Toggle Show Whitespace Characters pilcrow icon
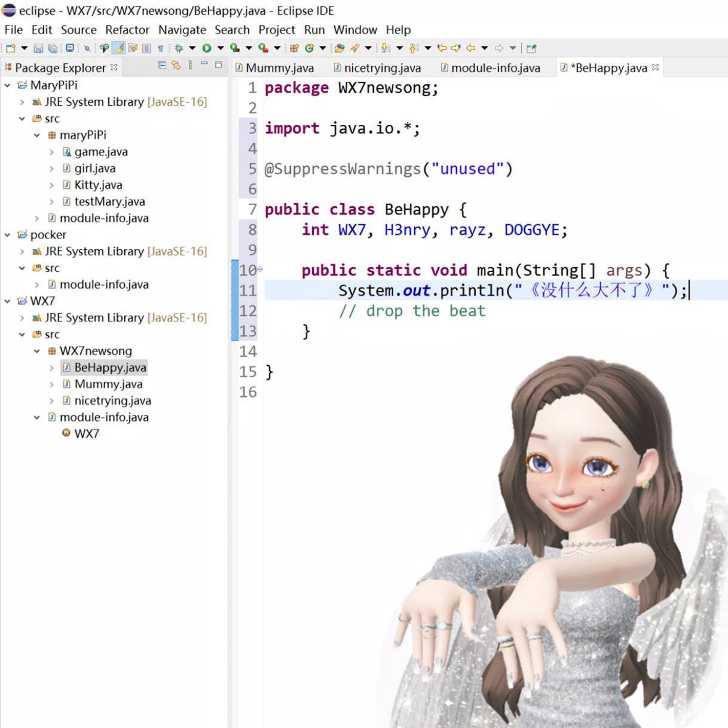 pyautogui.click(x=160, y=48)
